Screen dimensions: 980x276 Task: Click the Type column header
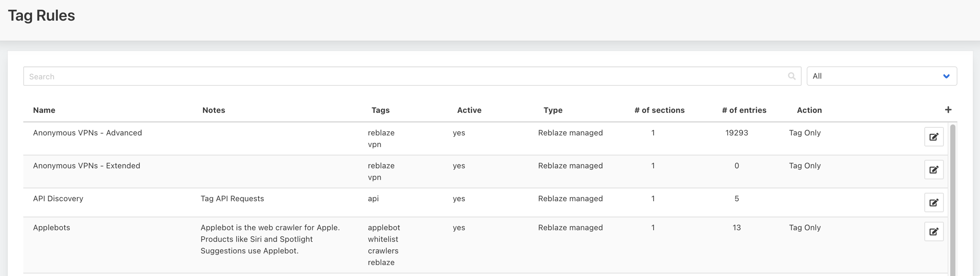pos(553,110)
